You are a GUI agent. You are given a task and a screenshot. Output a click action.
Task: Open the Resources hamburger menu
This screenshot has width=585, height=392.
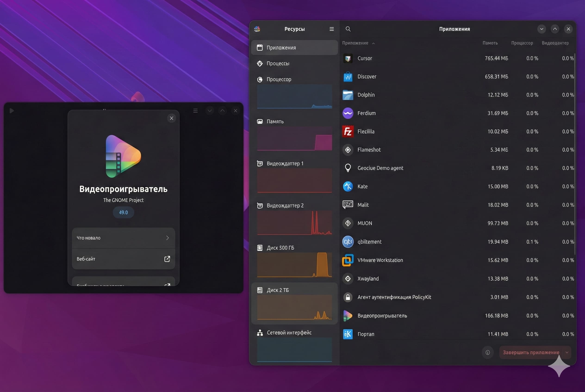(x=331, y=29)
